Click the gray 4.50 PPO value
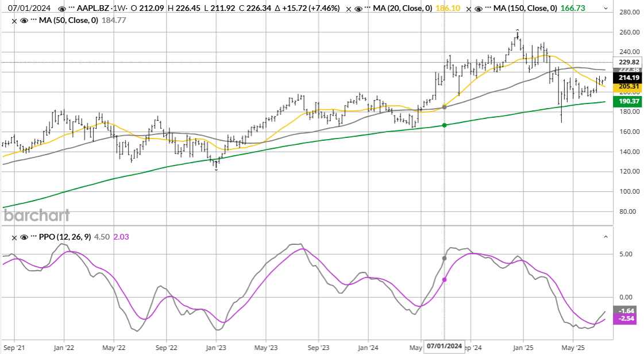The image size is (644, 354). click(x=102, y=237)
